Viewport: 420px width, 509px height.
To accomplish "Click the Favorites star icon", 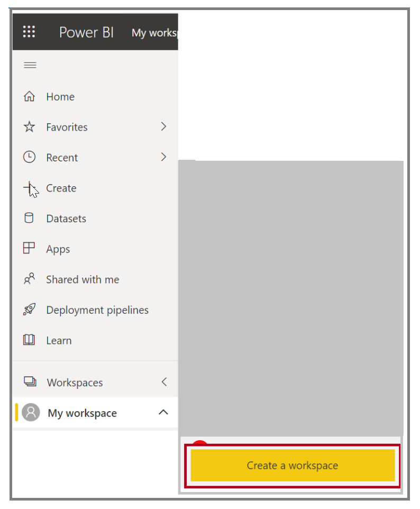I will coord(29,126).
